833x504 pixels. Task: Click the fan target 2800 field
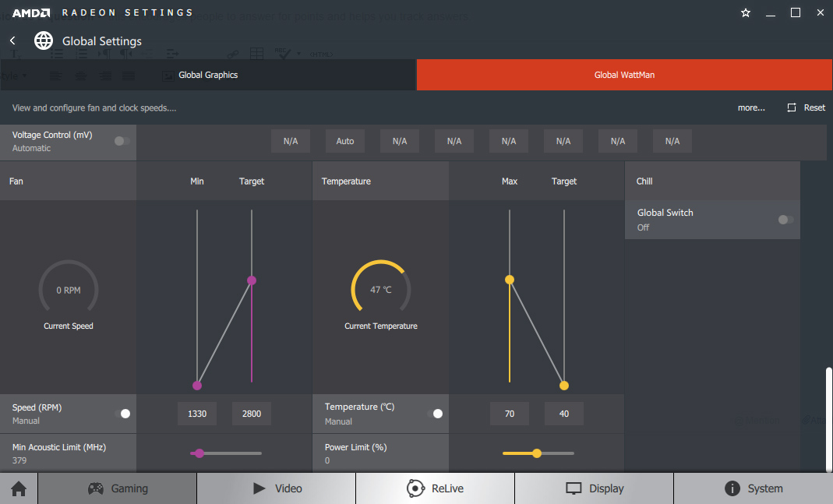coord(252,414)
